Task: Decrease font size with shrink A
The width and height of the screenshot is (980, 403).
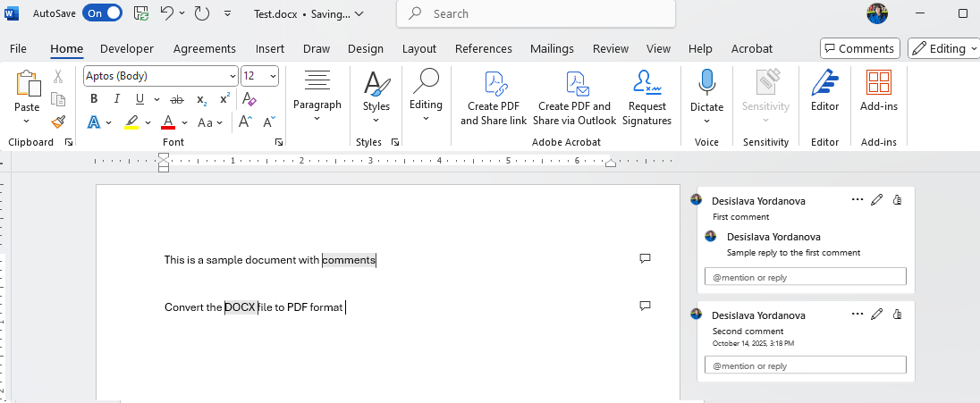Action: [x=269, y=122]
